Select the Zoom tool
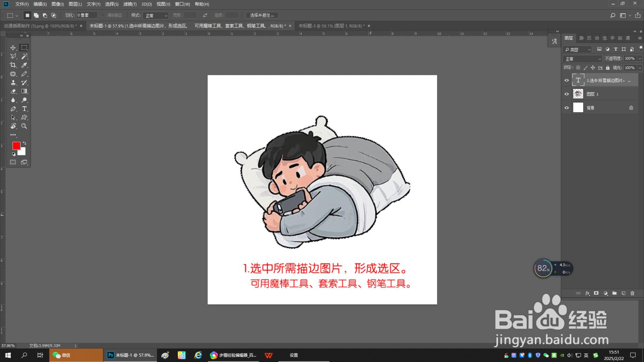Image resolution: width=644 pixels, height=362 pixels. click(24, 126)
